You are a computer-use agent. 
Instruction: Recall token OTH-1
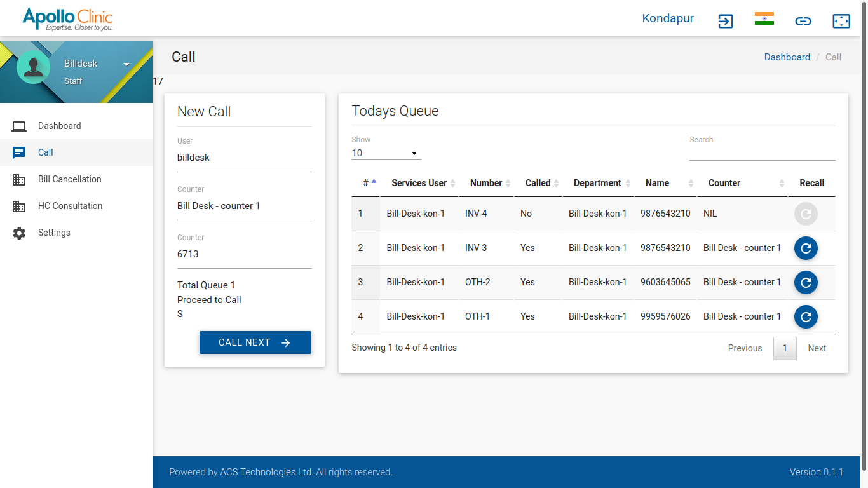point(806,317)
